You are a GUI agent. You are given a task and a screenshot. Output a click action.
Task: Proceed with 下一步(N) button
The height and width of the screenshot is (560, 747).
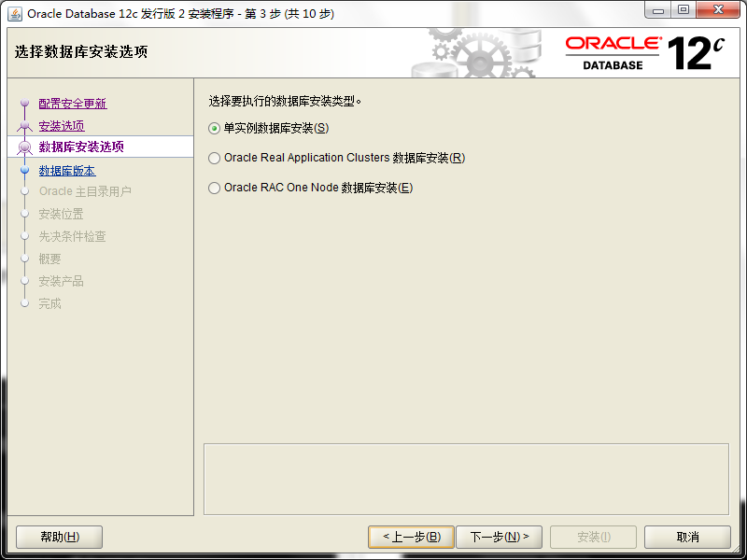pos(499,538)
